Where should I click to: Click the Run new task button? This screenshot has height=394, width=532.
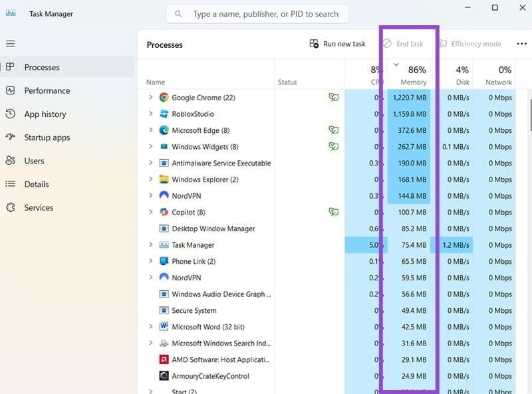click(338, 44)
